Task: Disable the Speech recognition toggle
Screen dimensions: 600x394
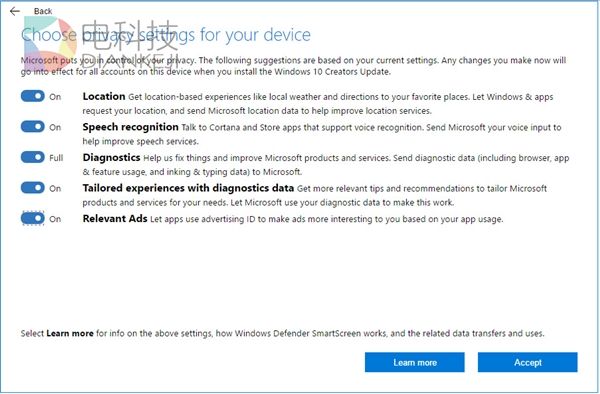Action: tap(33, 127)
